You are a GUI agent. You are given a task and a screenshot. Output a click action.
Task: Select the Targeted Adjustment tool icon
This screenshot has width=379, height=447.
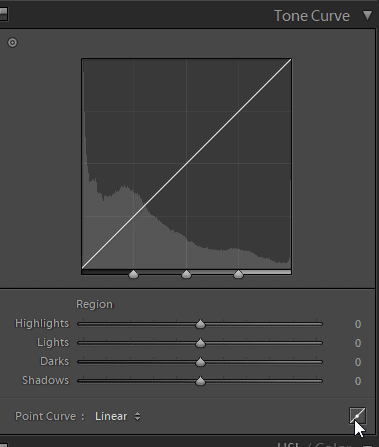12,43
